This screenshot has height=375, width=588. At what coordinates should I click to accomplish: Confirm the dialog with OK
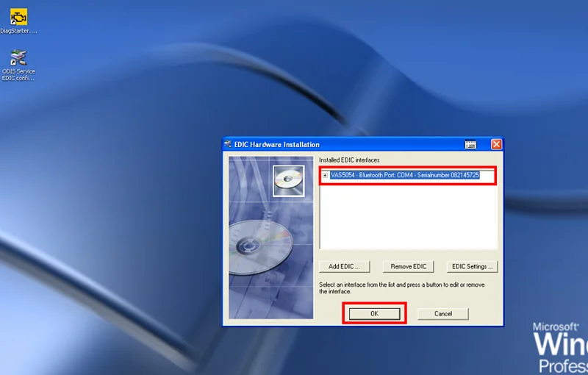[x=374, y=314]
